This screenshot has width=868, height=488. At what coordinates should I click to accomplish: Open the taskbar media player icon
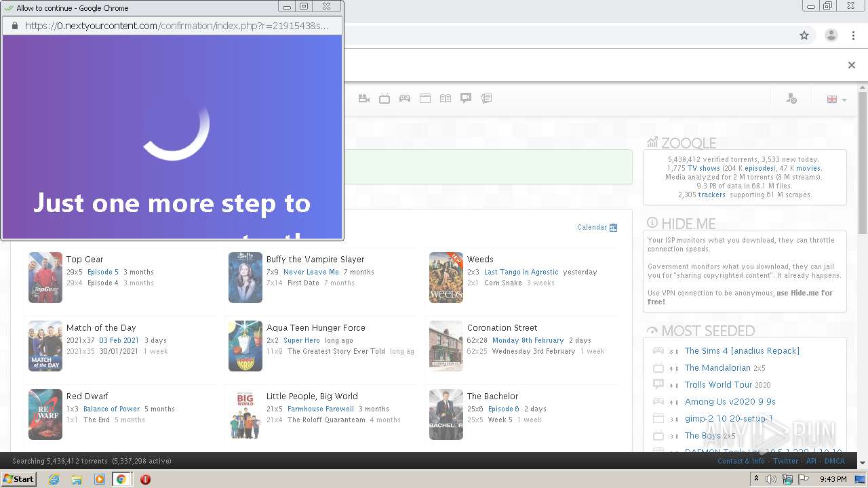point(99,479)
